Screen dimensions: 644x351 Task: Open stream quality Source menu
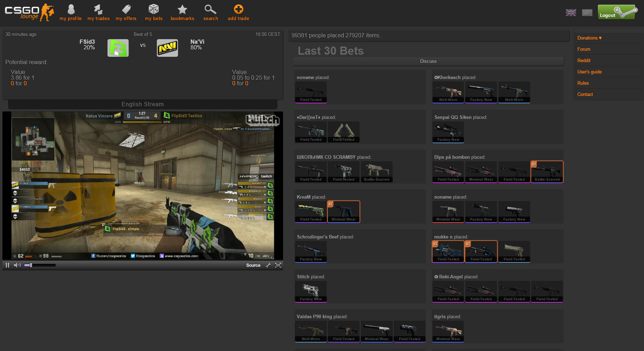coord(253,265)
